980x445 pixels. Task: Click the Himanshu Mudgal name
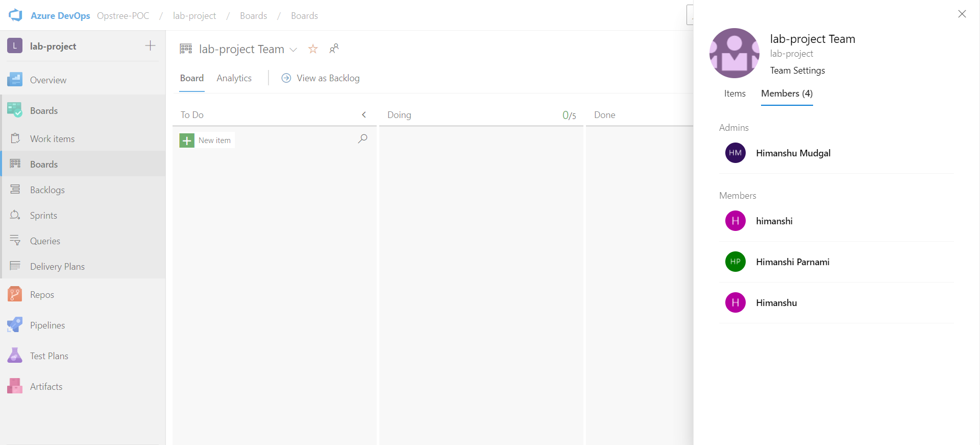coord(793,153)
